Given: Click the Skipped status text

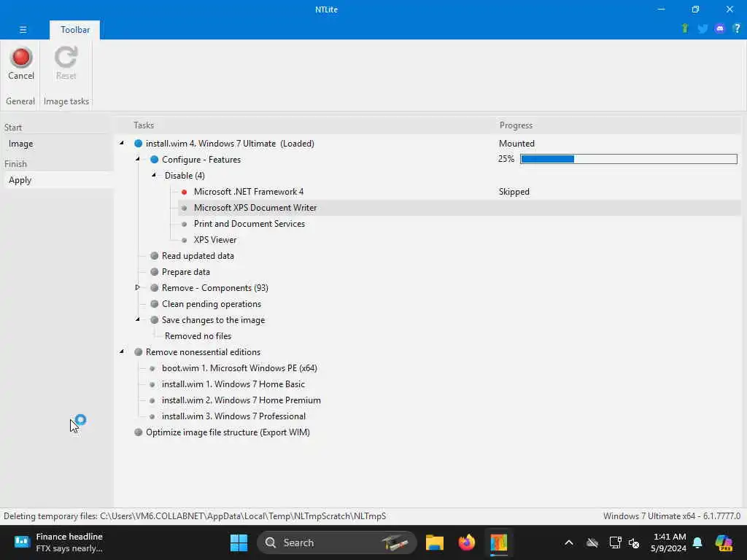Looking at the screenshot, I should click(x=514, y=192).
